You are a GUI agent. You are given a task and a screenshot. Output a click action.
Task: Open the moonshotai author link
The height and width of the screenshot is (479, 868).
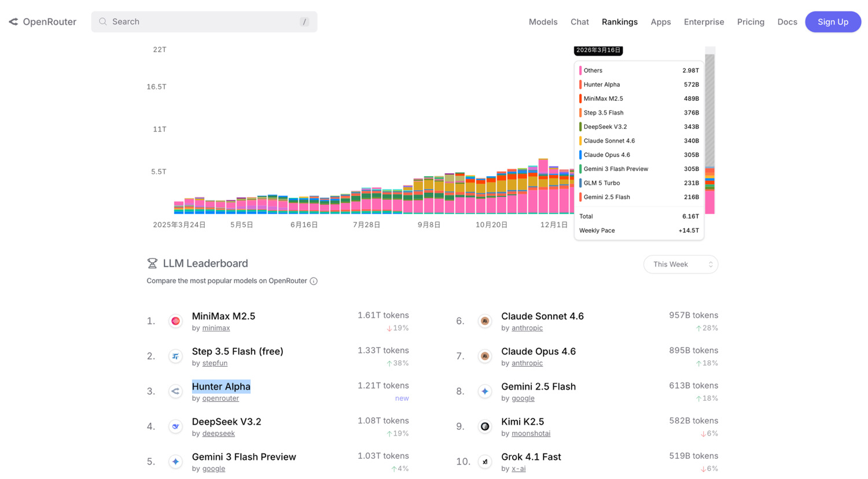coord(531,433)
